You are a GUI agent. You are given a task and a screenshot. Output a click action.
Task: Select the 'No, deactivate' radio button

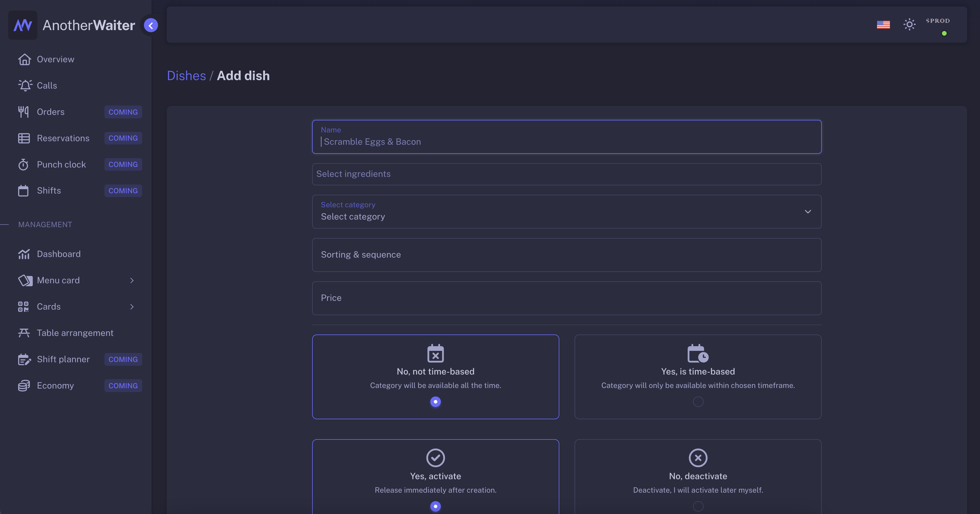click(x=698, y=506)
